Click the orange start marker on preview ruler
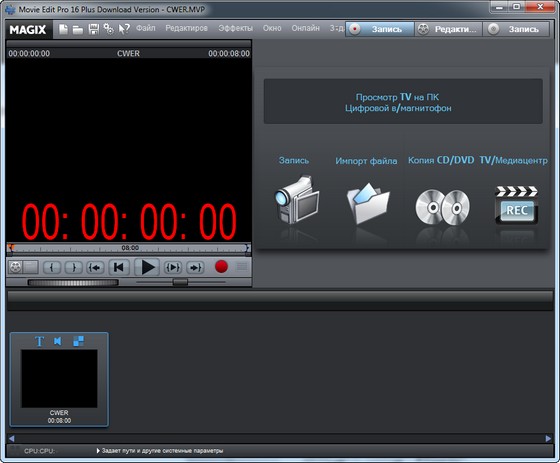 click(x=11, y=247)
